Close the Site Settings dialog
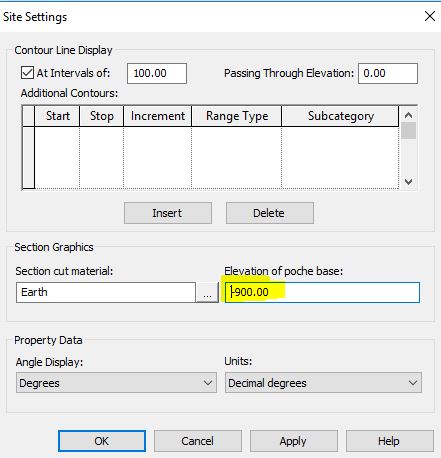441x458 pixels. [430, 16]
